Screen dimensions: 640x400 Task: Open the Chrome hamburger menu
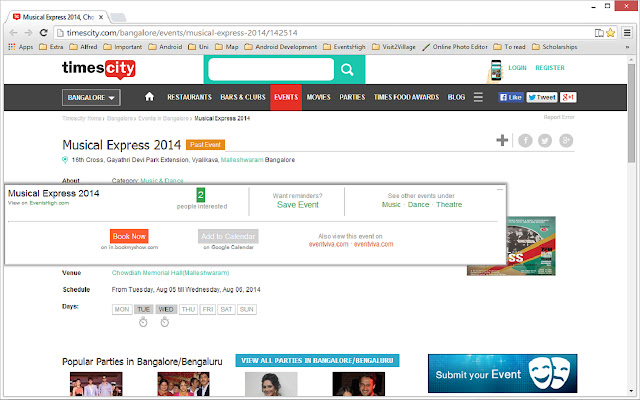(x=627, y=33)
